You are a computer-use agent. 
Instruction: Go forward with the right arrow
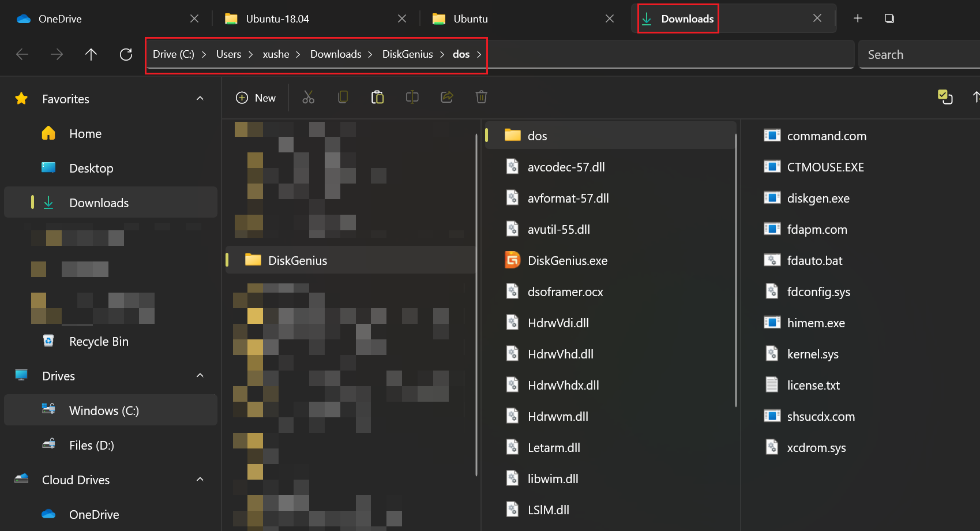pyautogui.click(x=57, y=54)
